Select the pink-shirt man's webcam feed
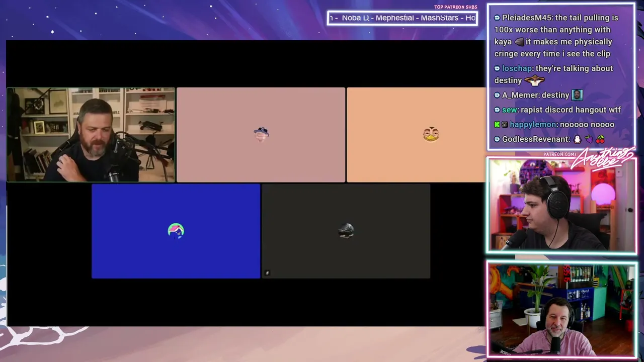Viewport: 644px width, 362px height. (x=561, y=309)
